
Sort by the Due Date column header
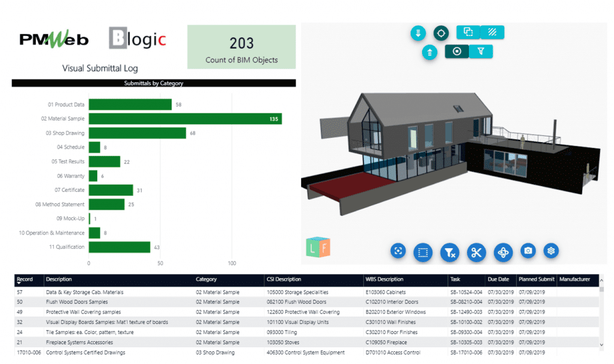pos(501,280)
